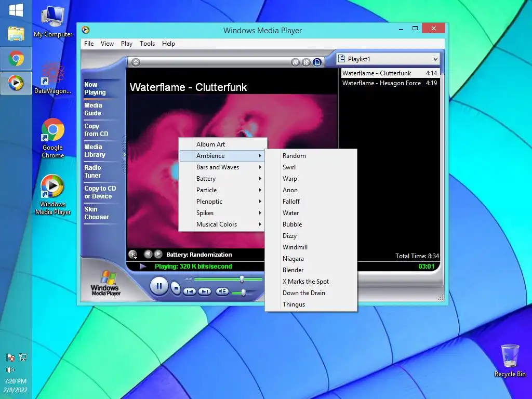Expand Bars and Waves submenu

(x=222, y=167)
